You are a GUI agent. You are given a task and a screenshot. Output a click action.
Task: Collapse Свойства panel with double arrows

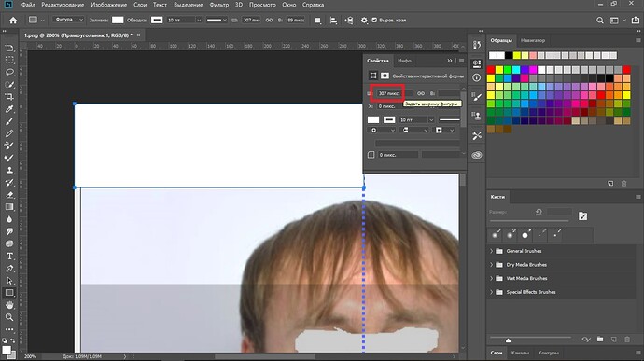tap(450, 61)
